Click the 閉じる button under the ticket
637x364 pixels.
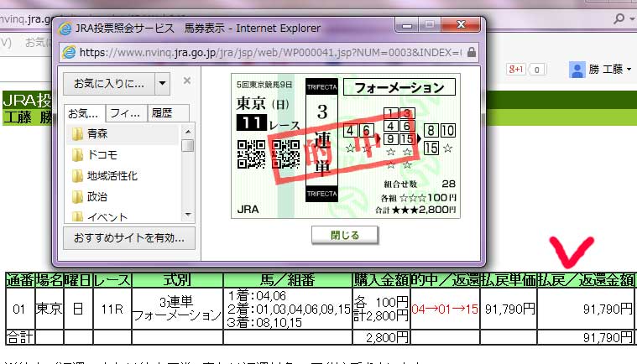(x=344, y=235)
